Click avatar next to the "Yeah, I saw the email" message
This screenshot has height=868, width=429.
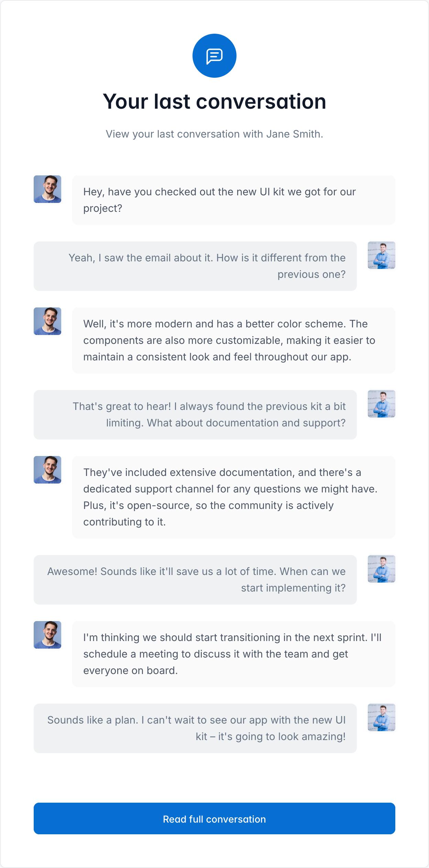381,255
